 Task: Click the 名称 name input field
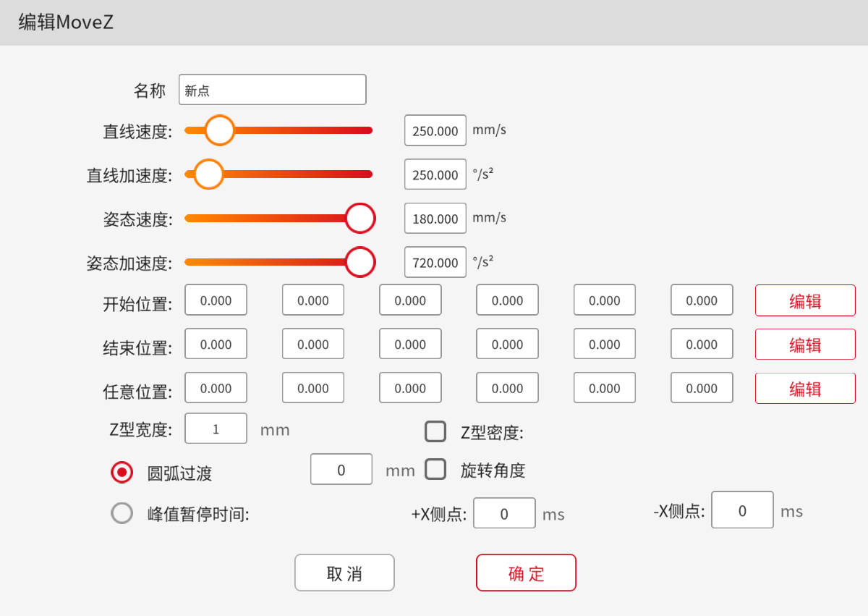click(x=273, y=90)
